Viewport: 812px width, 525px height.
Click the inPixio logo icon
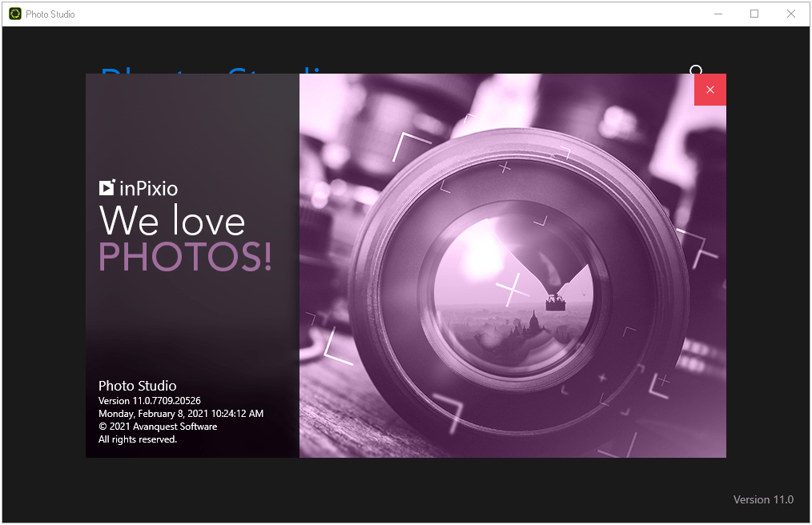pos(107,187)
